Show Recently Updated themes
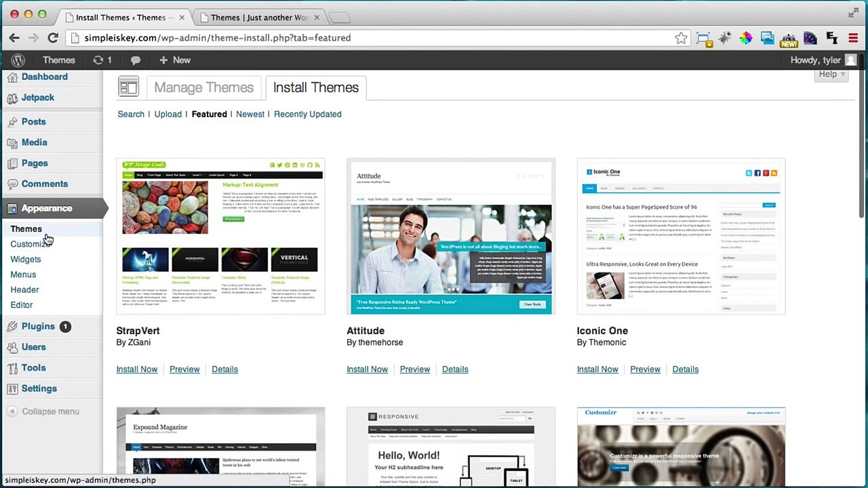The image size is (868, 488). pos(307,115)
